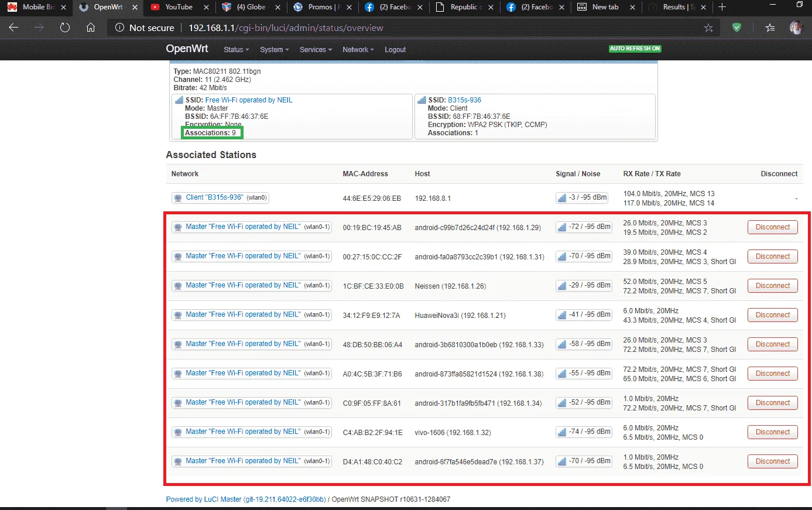Screen dimensions: 812x510
Task: Disconnect the vivo-1606 station
Action: (772, 432)
